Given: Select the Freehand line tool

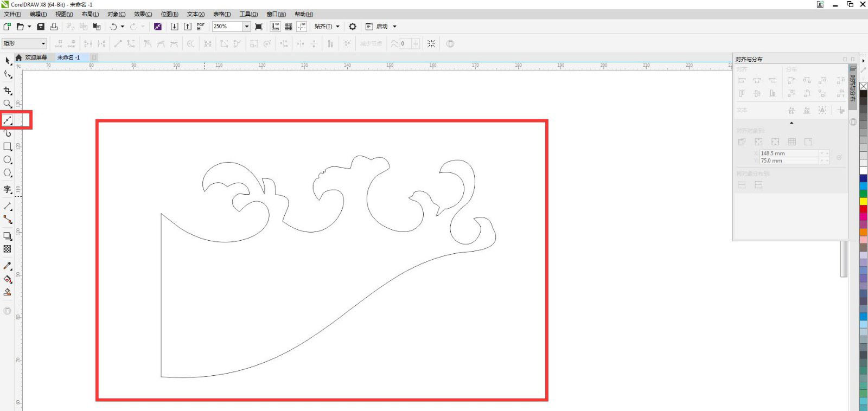Looking at the screenshot, I should (8, 120).
